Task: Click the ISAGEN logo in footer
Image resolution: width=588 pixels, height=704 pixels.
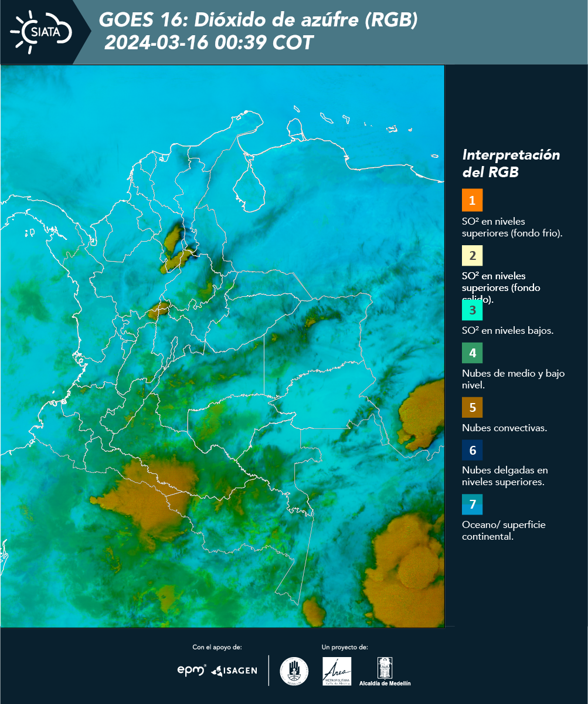Action: tap(234, 671)
